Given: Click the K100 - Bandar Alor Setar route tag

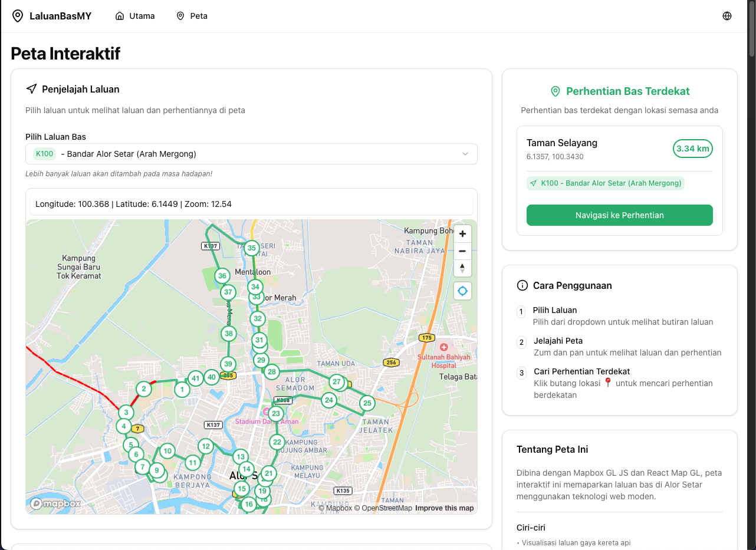Looking at the screenshot, I should pyautogui.click(x=606, y=183).
